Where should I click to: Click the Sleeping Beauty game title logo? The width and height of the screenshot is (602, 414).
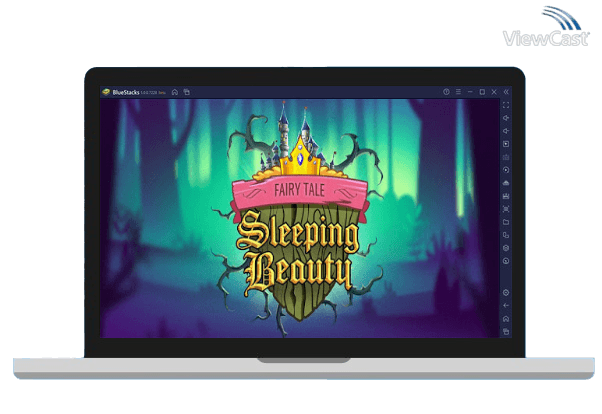tap(298, 253)
